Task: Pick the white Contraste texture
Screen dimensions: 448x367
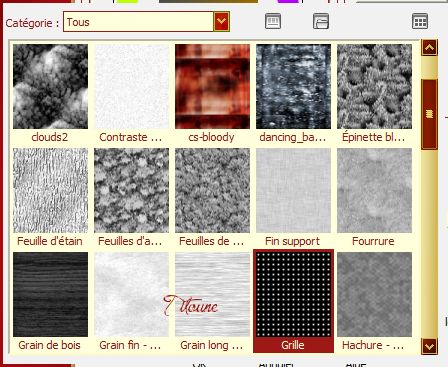Action: click(x=131, y=87)
